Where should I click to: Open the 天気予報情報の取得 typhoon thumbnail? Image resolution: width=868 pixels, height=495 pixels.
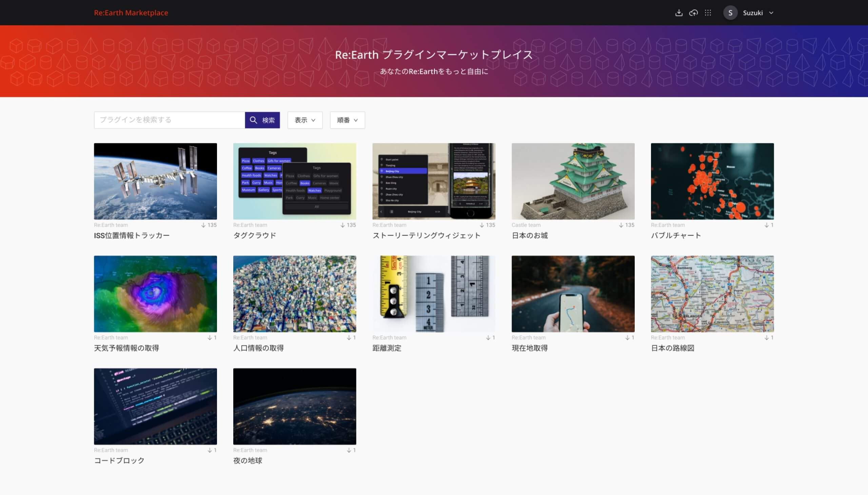point(155,294)
